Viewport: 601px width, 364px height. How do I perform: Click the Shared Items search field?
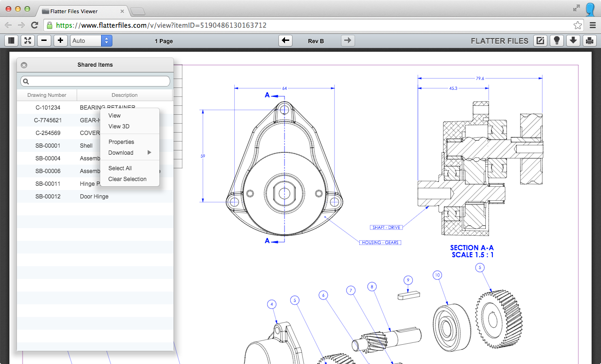95,81
